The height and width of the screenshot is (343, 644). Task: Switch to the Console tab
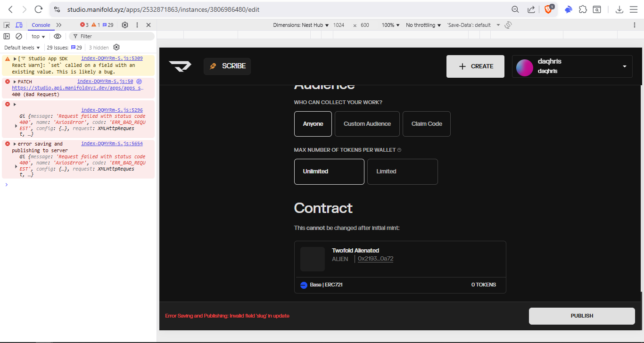coord(41,25)
